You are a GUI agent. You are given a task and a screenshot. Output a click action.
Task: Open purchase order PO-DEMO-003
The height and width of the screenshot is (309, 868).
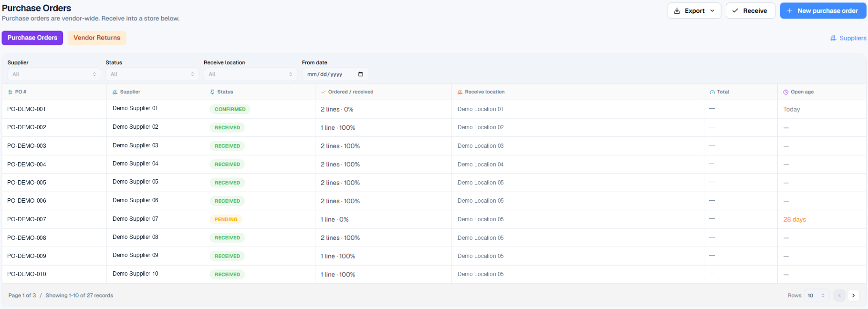pyautogui.click(x=27, y=146)
